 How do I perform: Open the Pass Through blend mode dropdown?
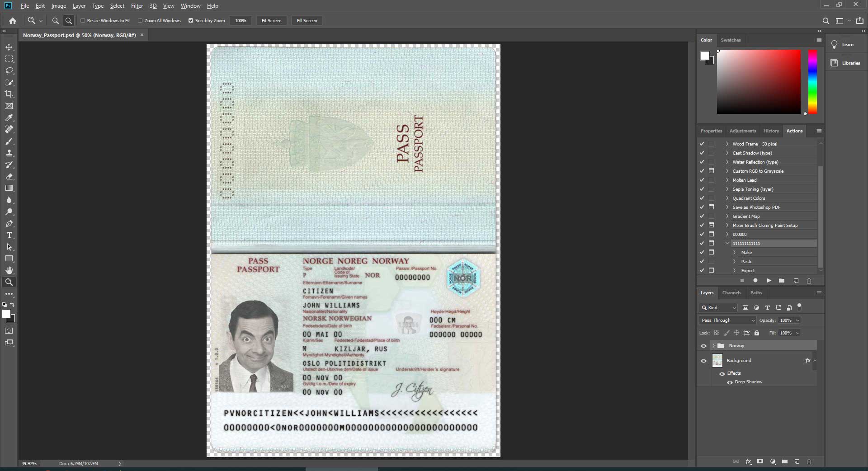click(727, 320)
